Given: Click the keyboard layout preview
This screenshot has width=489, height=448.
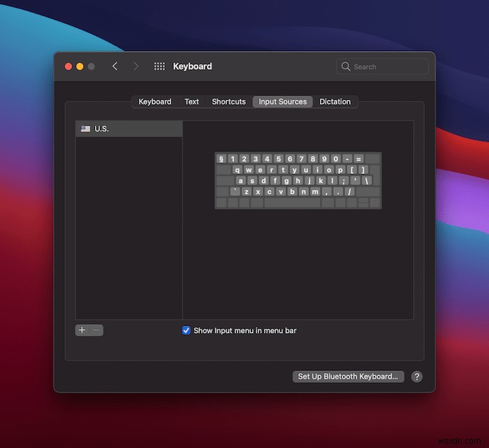Looking at the screenshot, I should 298,180.
